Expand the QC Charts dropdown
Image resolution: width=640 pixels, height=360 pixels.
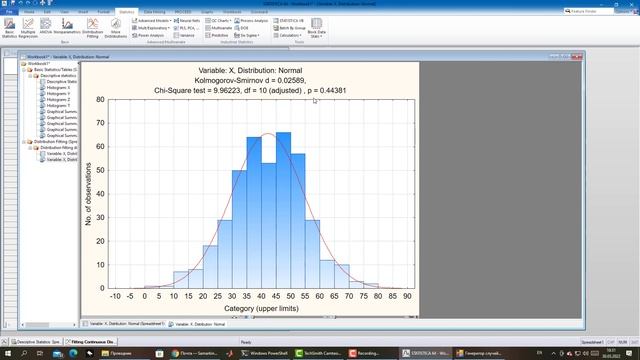[218, 20]
